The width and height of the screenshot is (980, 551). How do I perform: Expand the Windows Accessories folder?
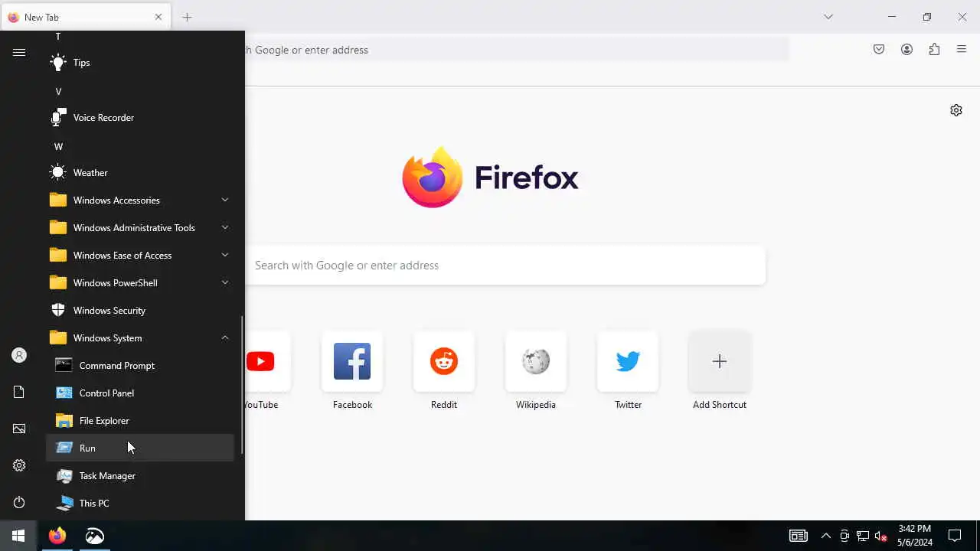coord(140,201)
